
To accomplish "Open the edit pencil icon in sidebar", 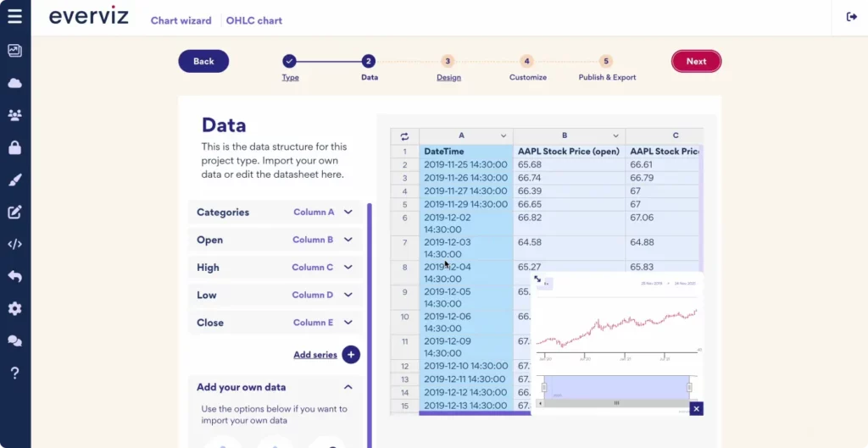I will point(15,212).
